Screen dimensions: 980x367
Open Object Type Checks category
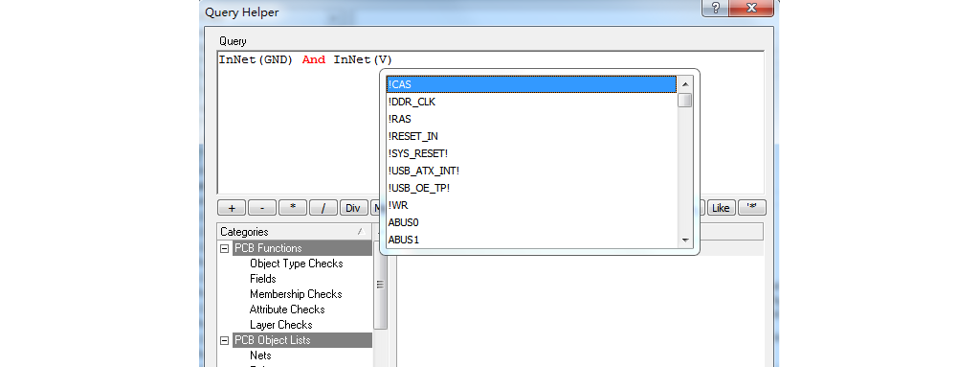click(297, 264)
